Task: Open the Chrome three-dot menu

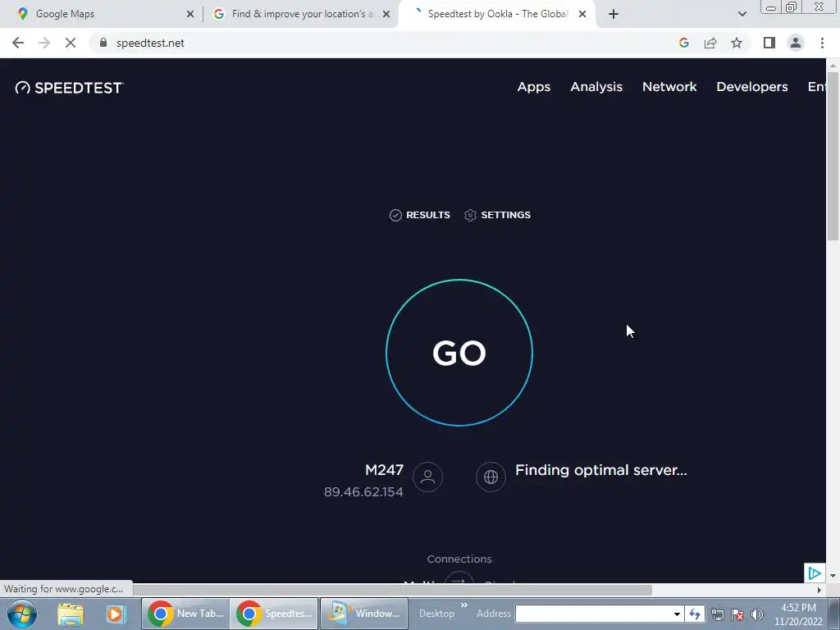Action: pos(822,43)
